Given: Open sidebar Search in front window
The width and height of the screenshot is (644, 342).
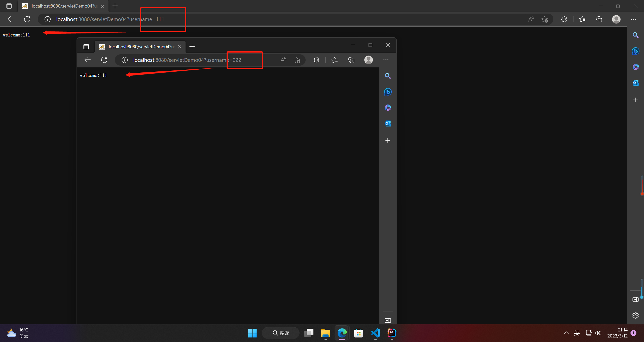Looking at the screenshot, I should (388, 76).
